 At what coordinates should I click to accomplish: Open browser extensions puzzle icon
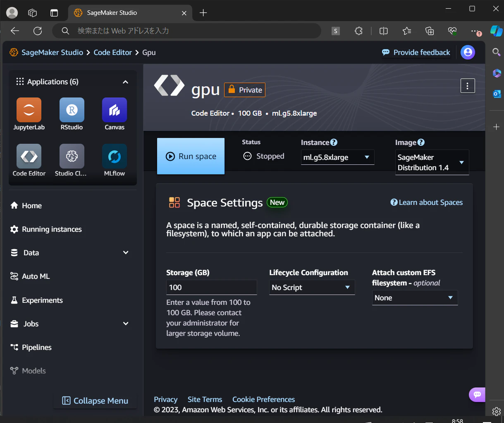[358, 31]
